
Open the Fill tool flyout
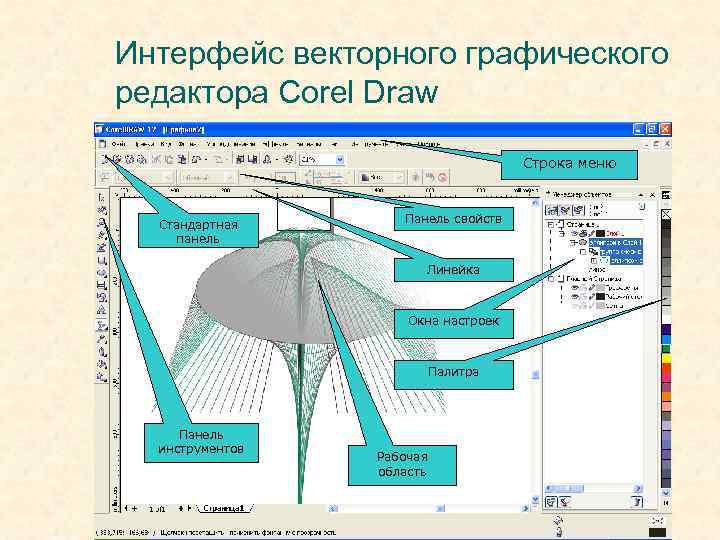tap(102, 365)
